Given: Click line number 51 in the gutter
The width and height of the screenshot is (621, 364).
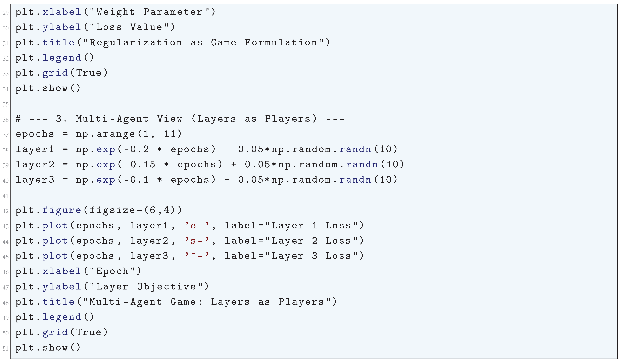Looking at the screenshot, I should [x=6, y=349].
